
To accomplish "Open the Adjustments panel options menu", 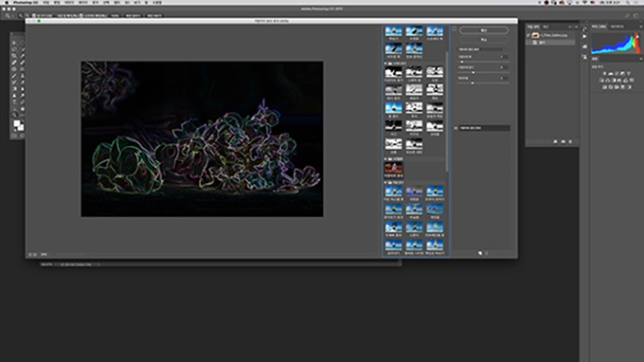I will 641,59.
